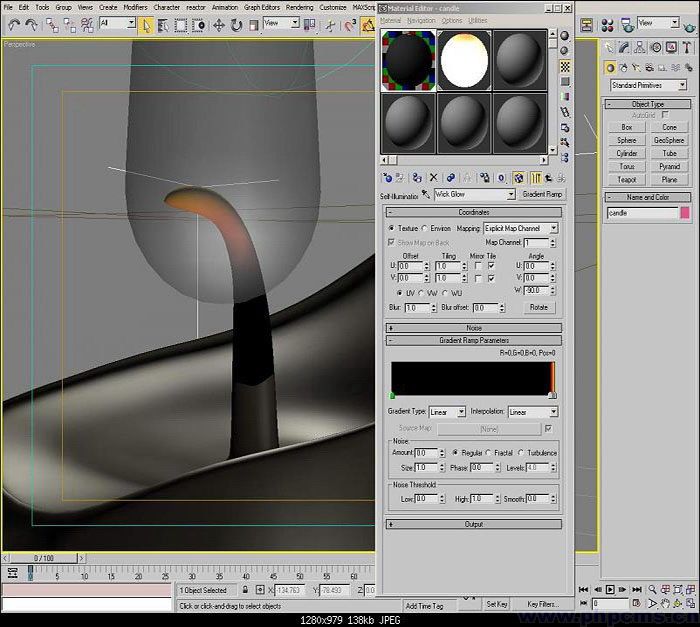Select the white glowing material sample slot

tap(464, 61)
